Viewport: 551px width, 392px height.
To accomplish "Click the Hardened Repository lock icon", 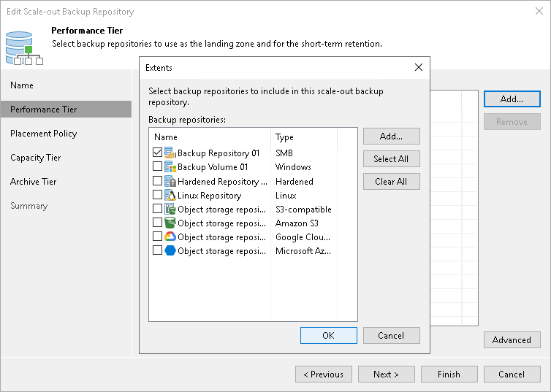I will click(170, 181).
